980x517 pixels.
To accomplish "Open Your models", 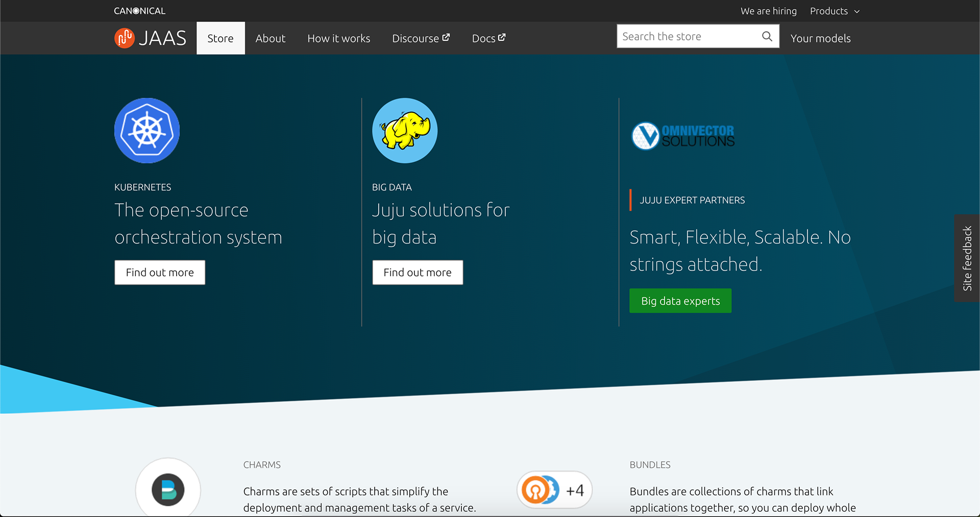I will 820,38.
